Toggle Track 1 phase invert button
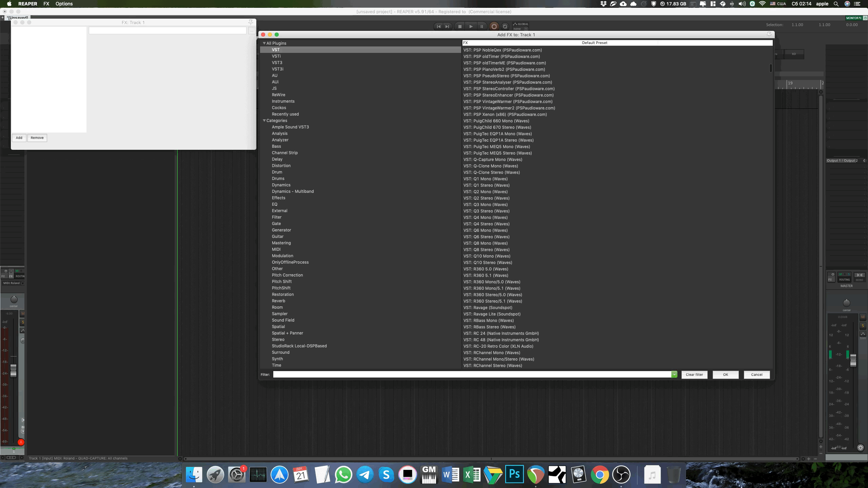868x488 pixels. click(x=22, y=341)
